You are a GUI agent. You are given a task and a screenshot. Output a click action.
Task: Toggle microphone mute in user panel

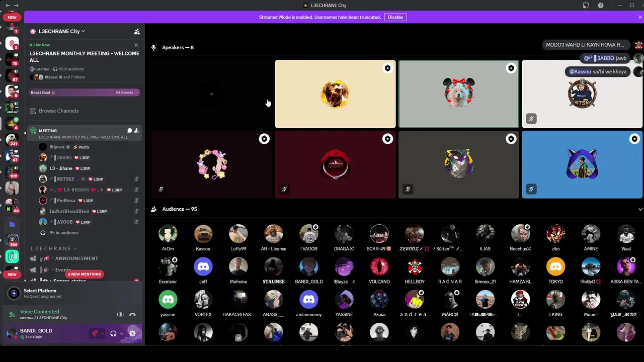tap(94, 333)
